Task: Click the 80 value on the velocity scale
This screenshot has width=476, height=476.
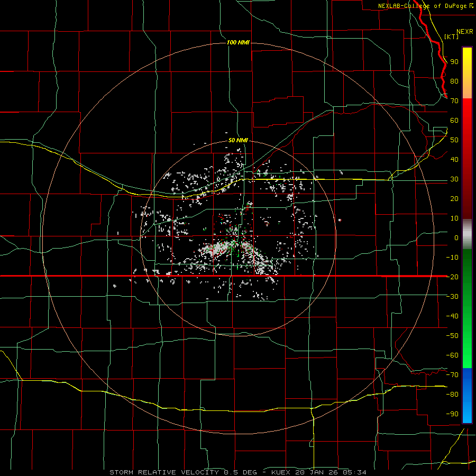Action: click(454, 81)
